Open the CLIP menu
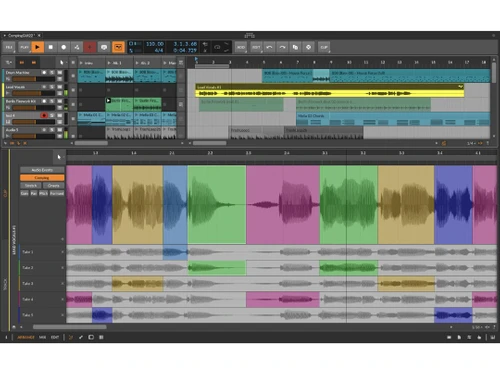Screen dimensions: 500x375 (324, 47)
